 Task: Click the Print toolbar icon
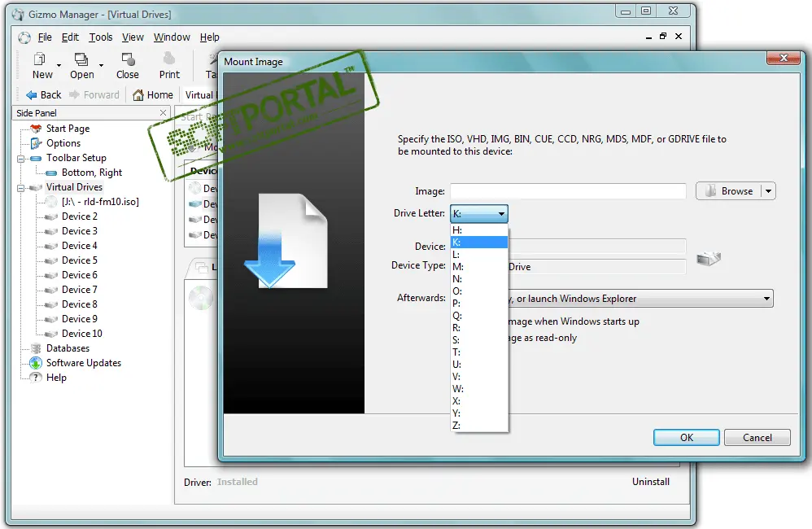(x=169, y=59)
